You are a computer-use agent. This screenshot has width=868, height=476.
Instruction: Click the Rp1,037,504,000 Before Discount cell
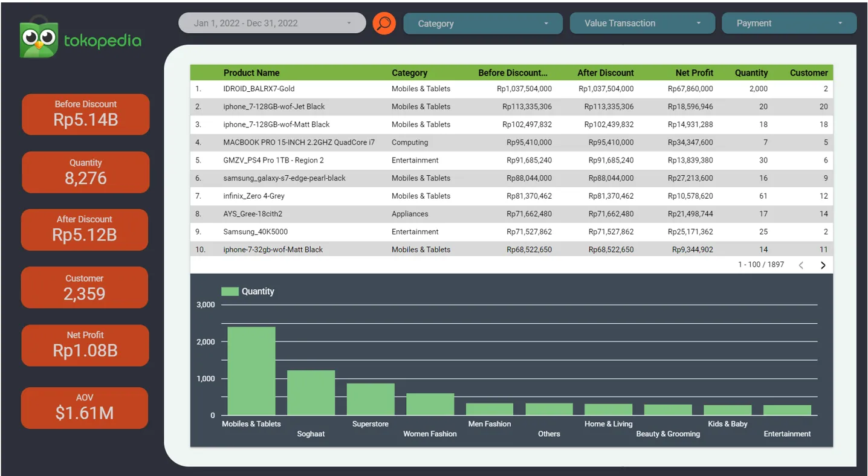tap(524, 89)
